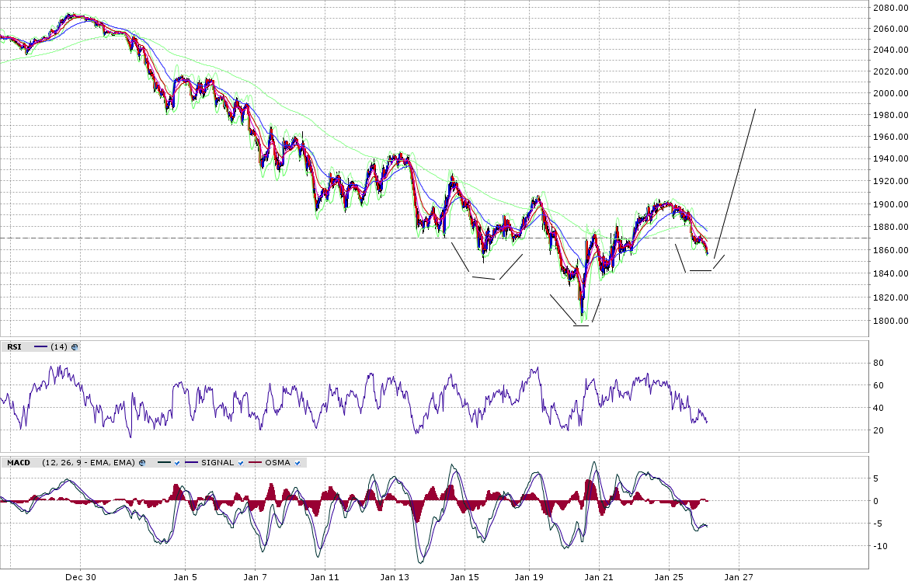Click the 2000.00 price axis label
Image resolution: width=915 pixels, height=588 pixels.
tap(890, 93)
